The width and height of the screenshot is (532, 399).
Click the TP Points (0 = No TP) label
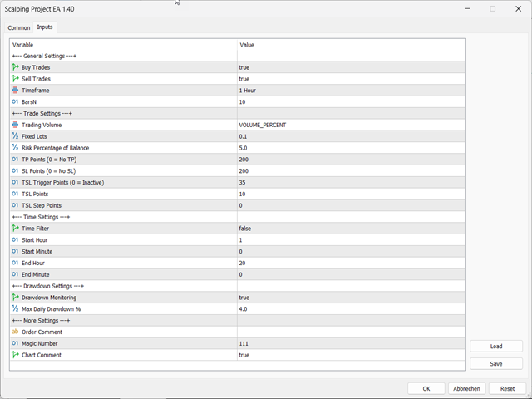(x=49, y=160)
